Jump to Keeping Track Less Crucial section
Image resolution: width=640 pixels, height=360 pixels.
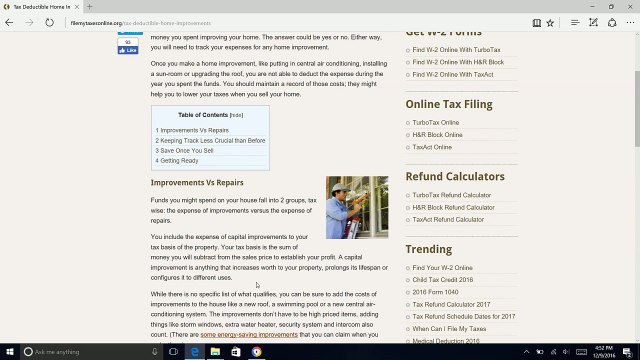[x=210, y=140]
